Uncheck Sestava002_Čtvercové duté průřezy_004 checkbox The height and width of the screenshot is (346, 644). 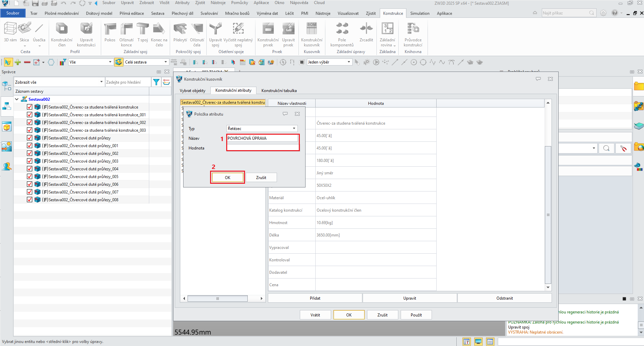30,169
